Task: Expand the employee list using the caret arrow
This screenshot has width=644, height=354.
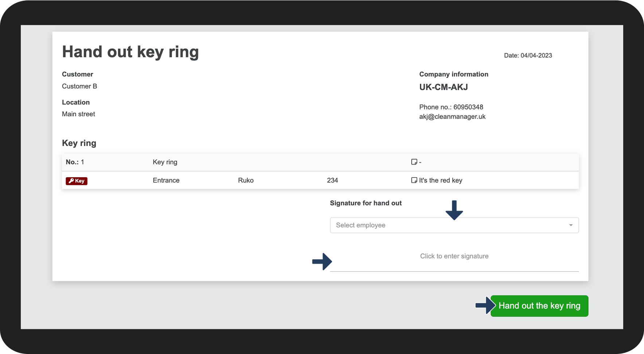Action: tap(571, 225)
